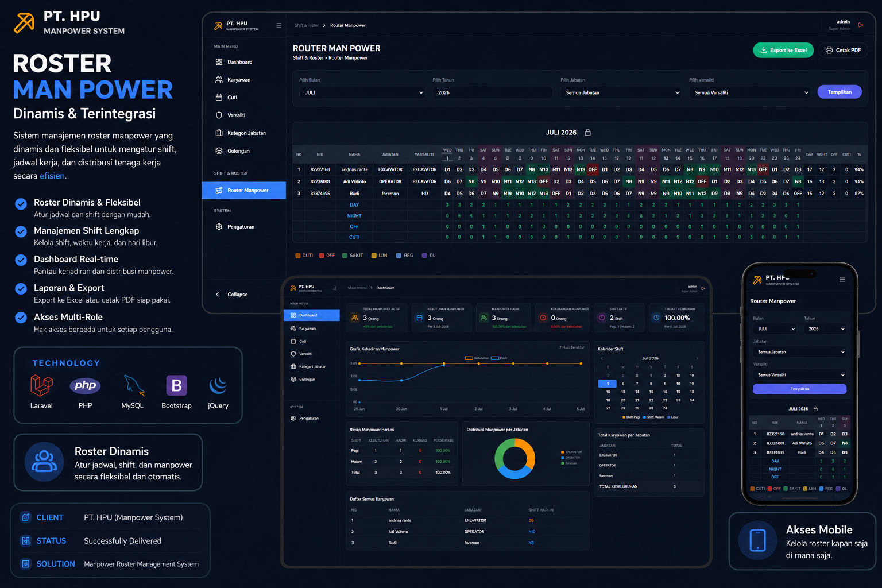Click the Export ke Excel button
Image resolution: width=882 pixels, height=588 pixels.
783,50
